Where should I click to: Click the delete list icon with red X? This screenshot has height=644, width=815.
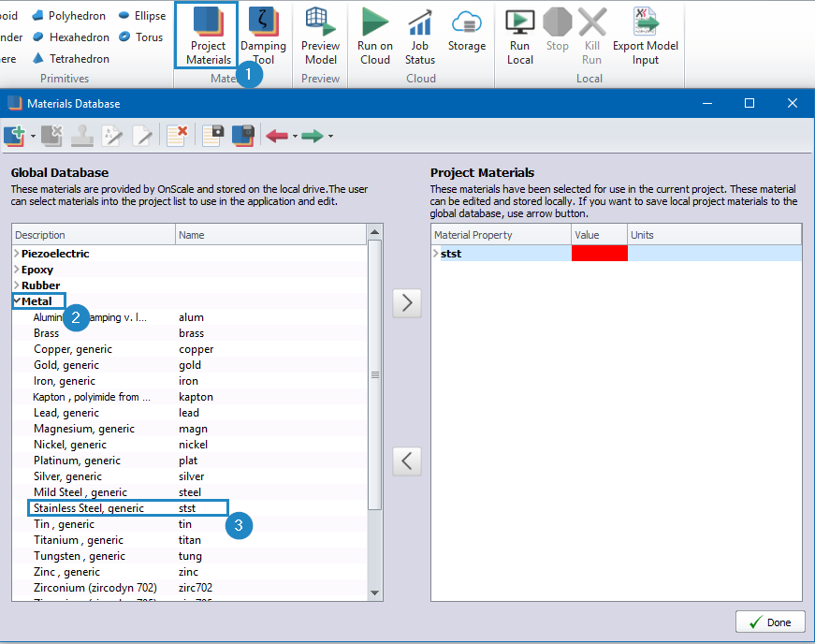pos(177,136)
